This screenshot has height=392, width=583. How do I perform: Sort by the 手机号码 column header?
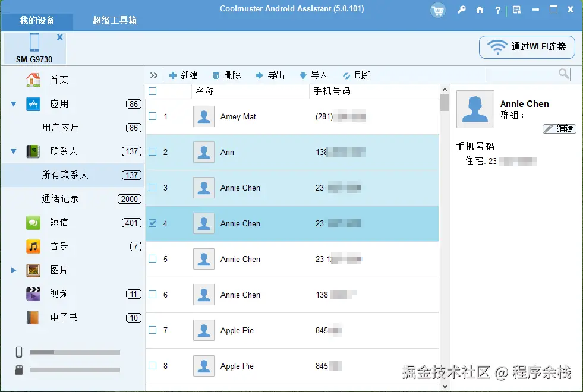click(x=374, y=91)
